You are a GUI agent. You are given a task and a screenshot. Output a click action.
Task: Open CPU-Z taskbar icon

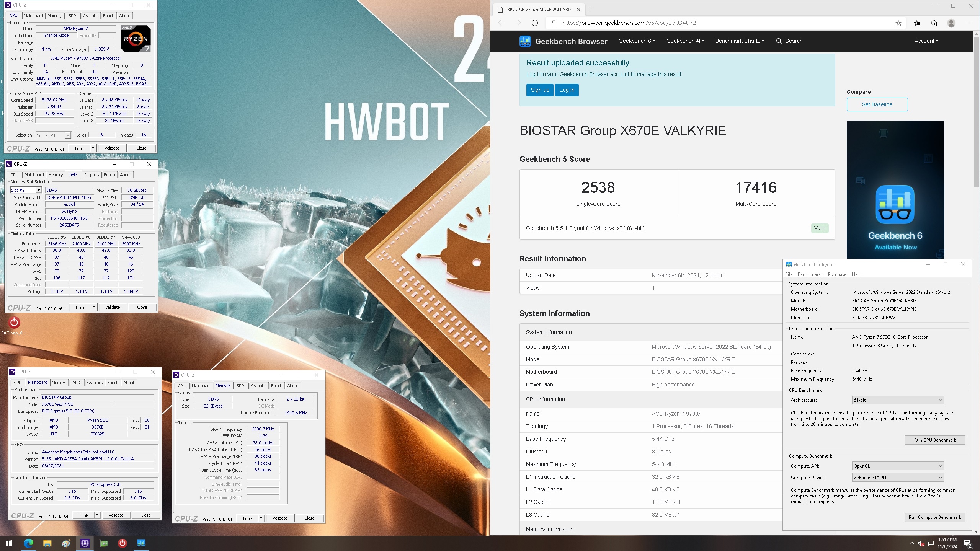tap(85, 543)
